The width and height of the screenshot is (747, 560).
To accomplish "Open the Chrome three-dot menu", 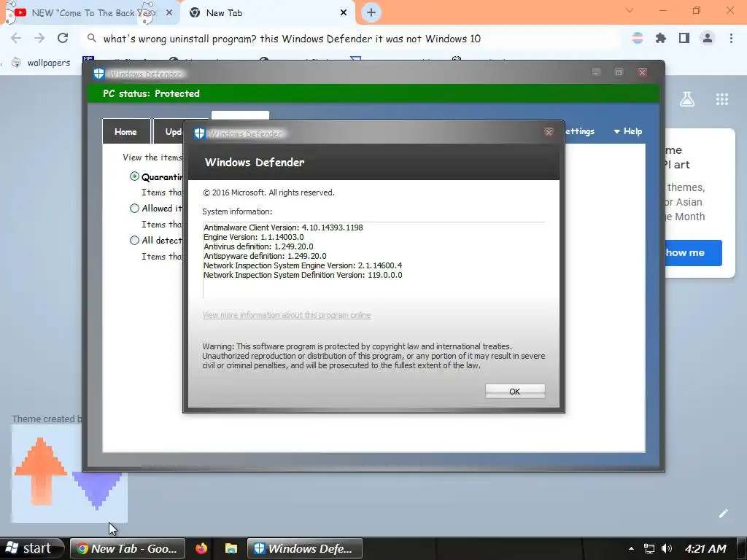I will click(731, 38).
